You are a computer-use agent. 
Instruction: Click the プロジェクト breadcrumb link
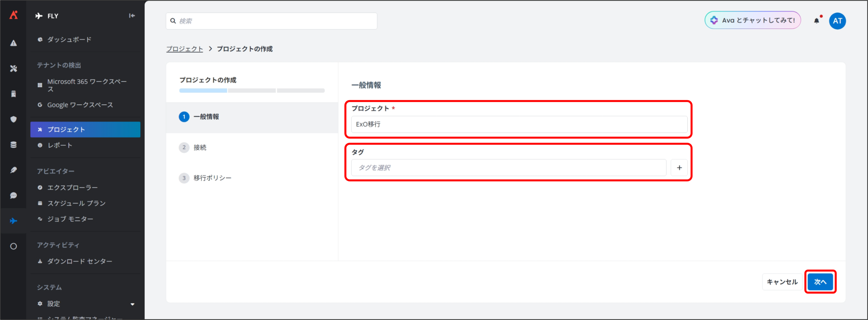coord(184,49)
